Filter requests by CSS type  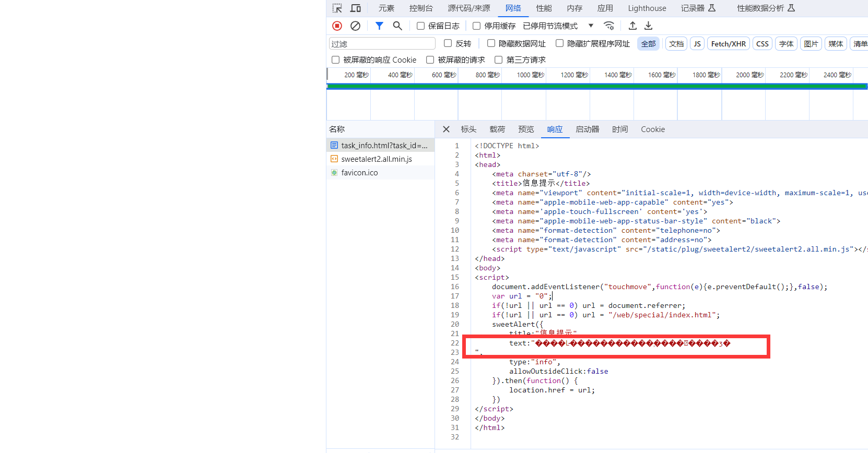[x=763, y=44]
